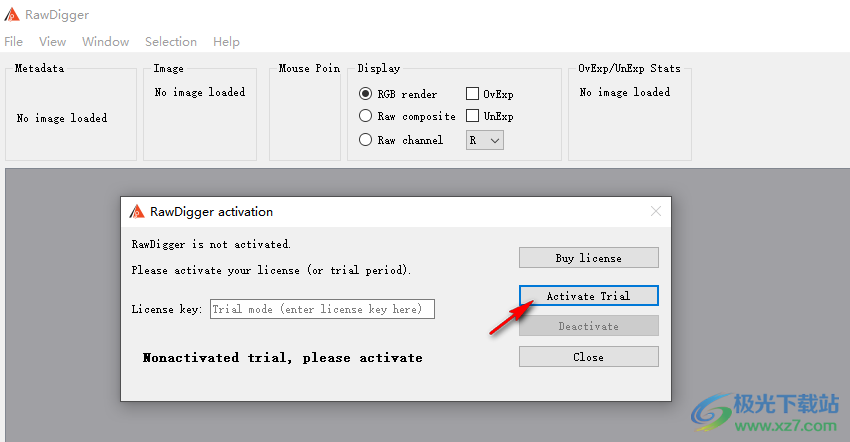Click the 'Nonactivated trial, please activate' message
The image size is (850, 442).
point(282,358)
